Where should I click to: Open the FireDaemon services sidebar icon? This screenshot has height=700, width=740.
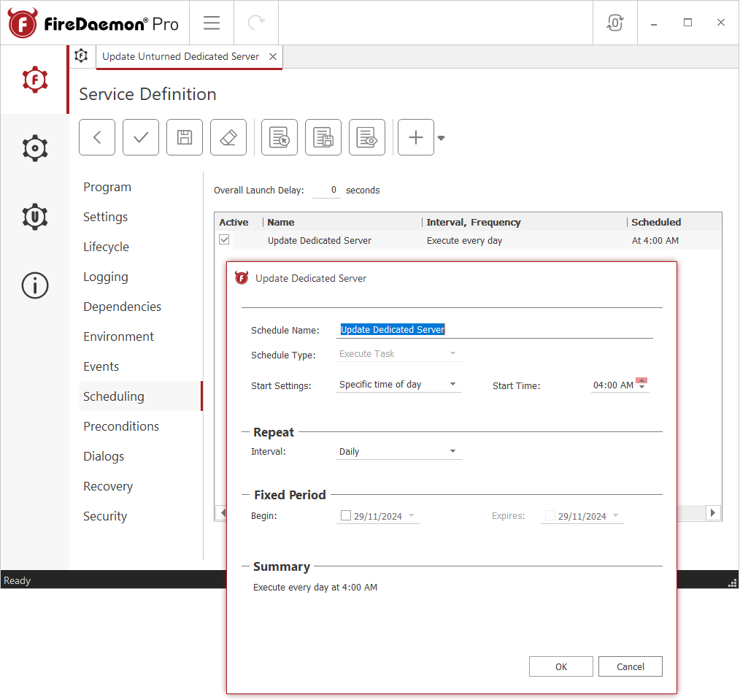[35, 80]
